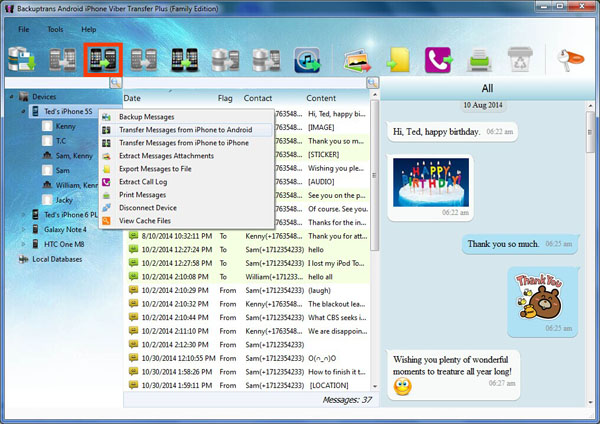The height and width of the screenshot is (424, 600).
Task: Click the search icon above the device tree
Action: click(116, 83)
